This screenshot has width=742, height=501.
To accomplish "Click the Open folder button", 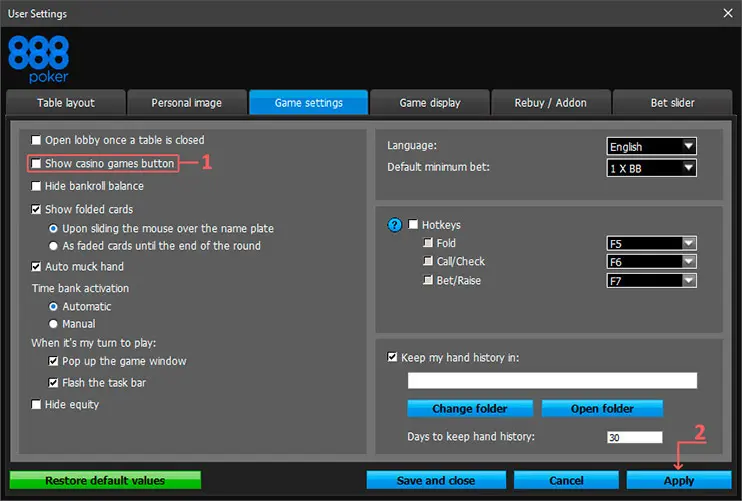I will point(602,409).
